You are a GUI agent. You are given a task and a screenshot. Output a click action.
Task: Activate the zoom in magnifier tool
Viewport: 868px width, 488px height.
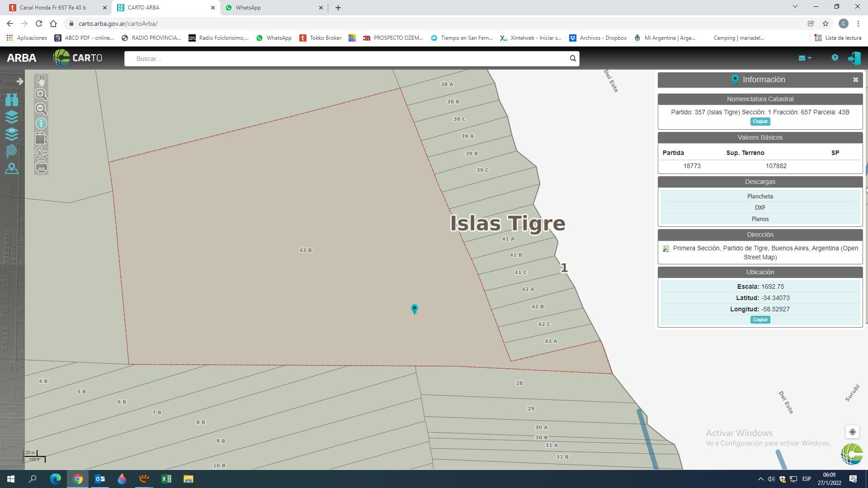tap(41, 94)
